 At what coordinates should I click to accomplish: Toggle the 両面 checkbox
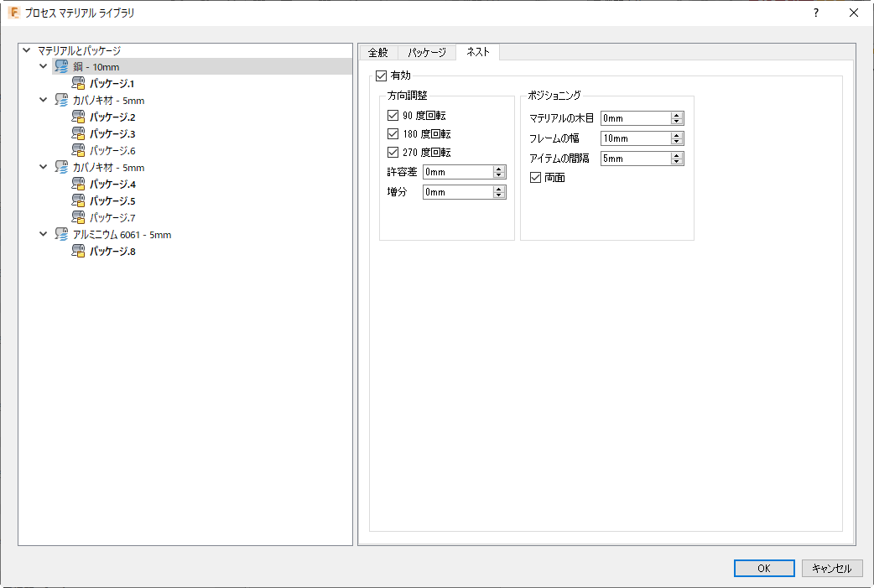pyautogui.click(x=536, y=177)
